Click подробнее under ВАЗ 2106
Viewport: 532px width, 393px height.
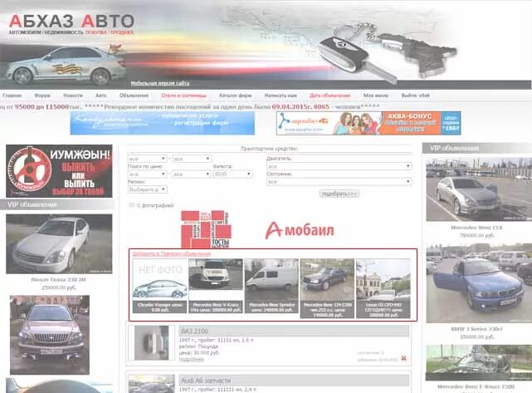click(192, 360)
